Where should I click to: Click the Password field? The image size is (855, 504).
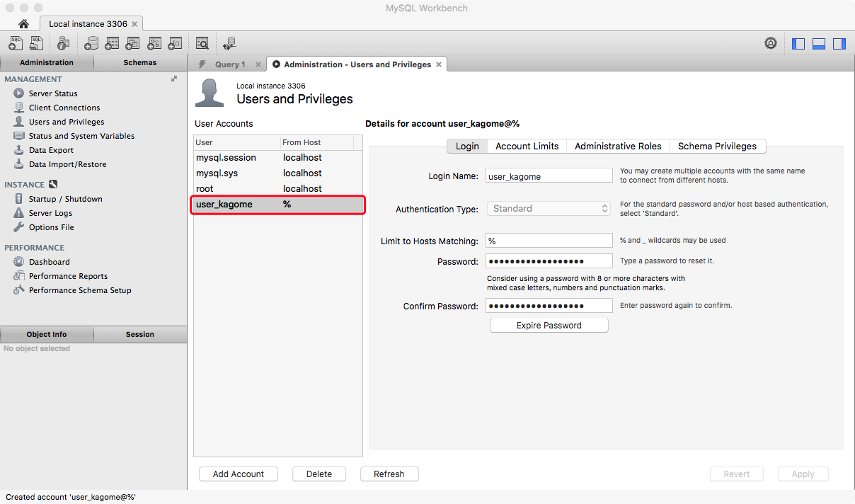pos(549,261)
